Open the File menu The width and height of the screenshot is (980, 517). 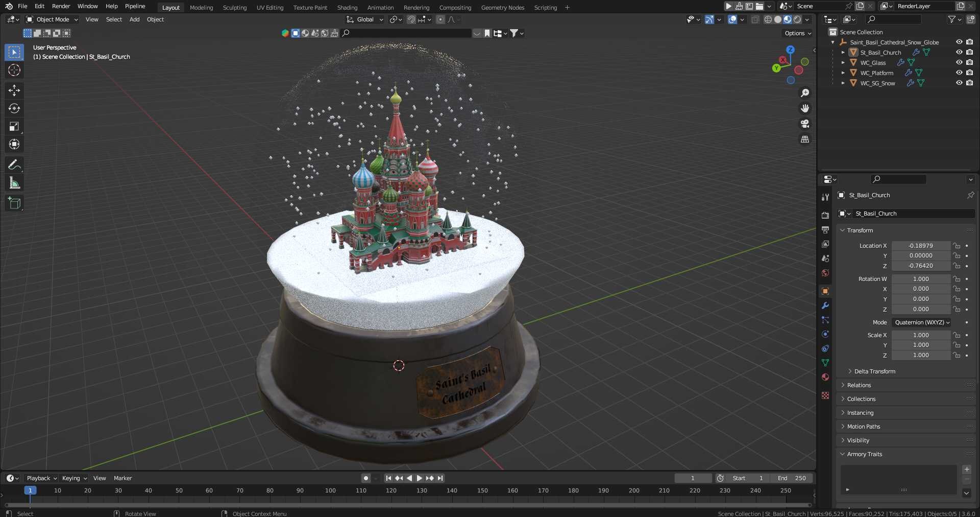click(22, 6)
